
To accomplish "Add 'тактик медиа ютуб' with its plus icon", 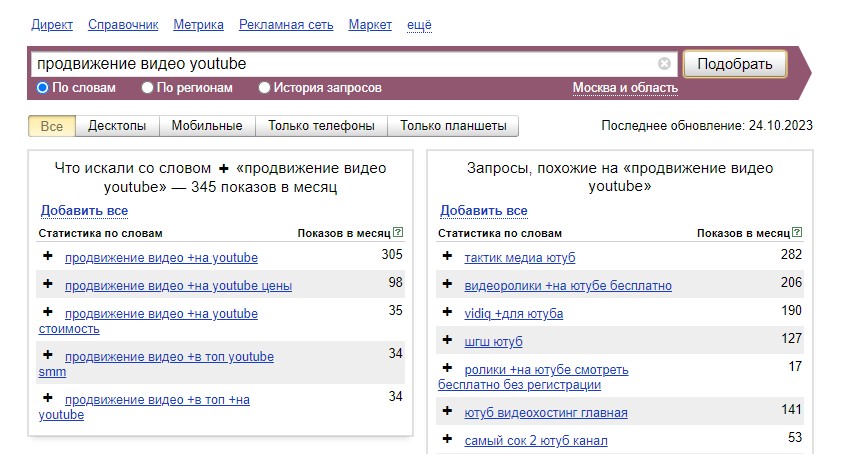I will (448, 256).
